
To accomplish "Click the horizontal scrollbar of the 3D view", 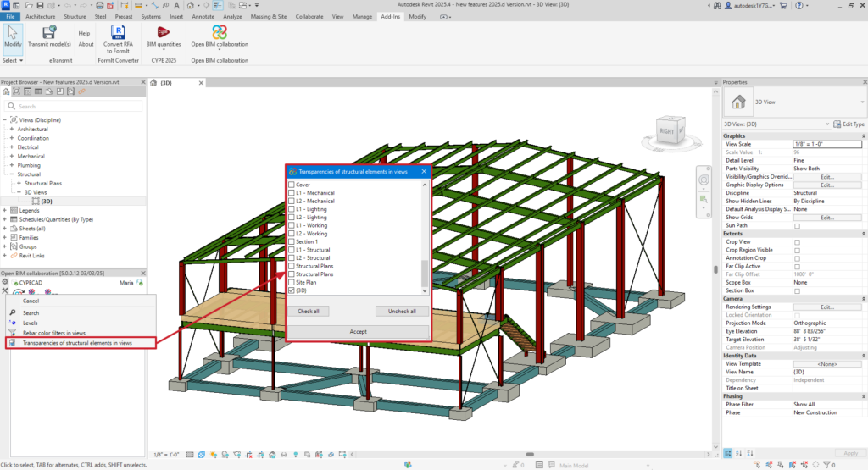I will 531,455.
